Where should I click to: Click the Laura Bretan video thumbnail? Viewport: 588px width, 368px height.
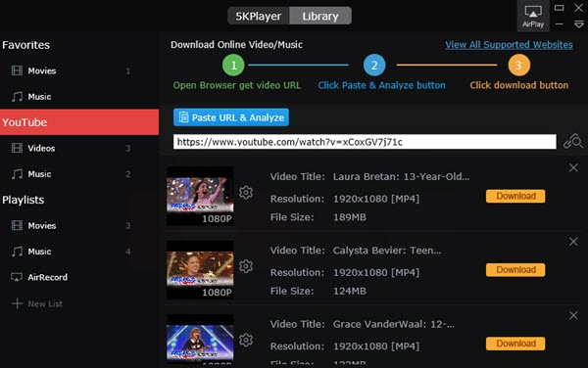(x=200, y=196)
